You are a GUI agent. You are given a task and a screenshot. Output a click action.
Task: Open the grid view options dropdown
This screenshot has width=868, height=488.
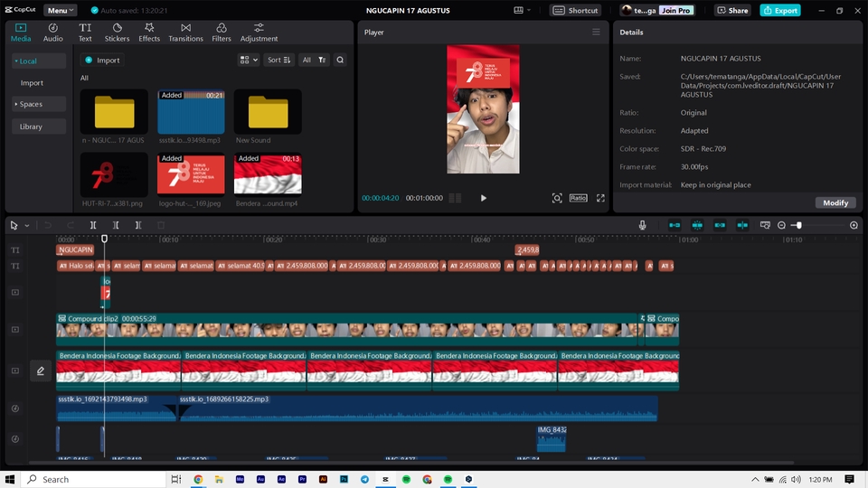[249, 60]
